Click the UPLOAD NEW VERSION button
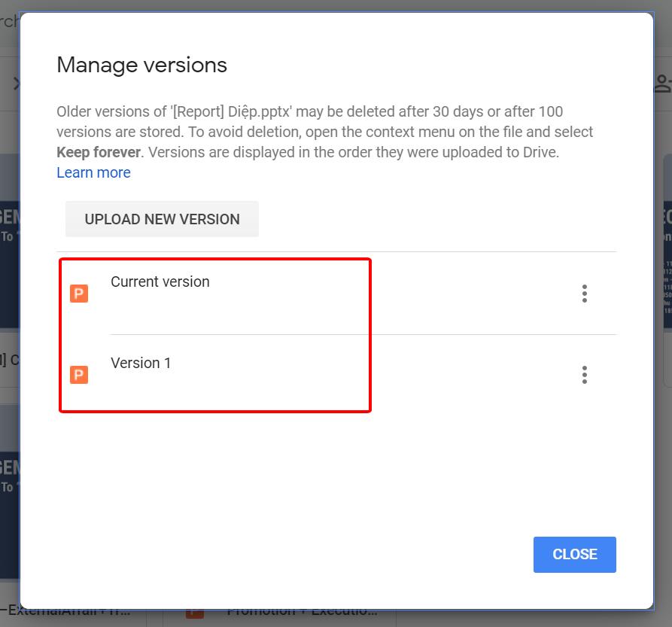The image size is (672, 627). pos(162,219)
